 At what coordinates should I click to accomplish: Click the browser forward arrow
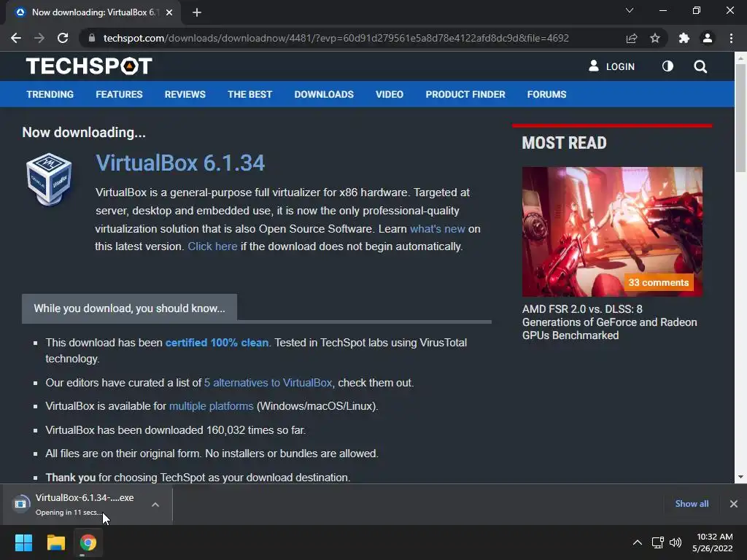pyautogui.click(x=39, y=38)
